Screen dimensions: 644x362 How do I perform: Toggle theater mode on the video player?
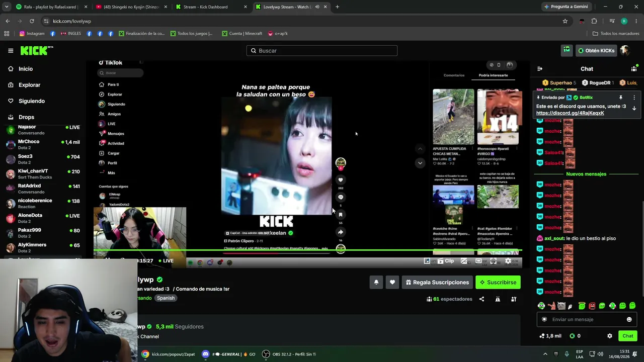478,261
